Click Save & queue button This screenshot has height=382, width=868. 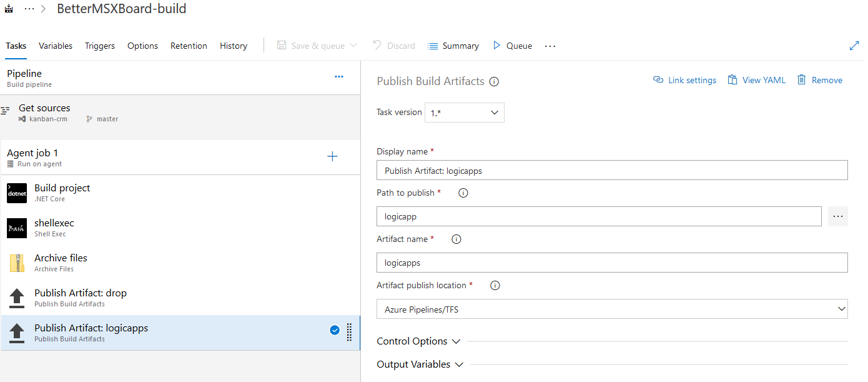311,46
